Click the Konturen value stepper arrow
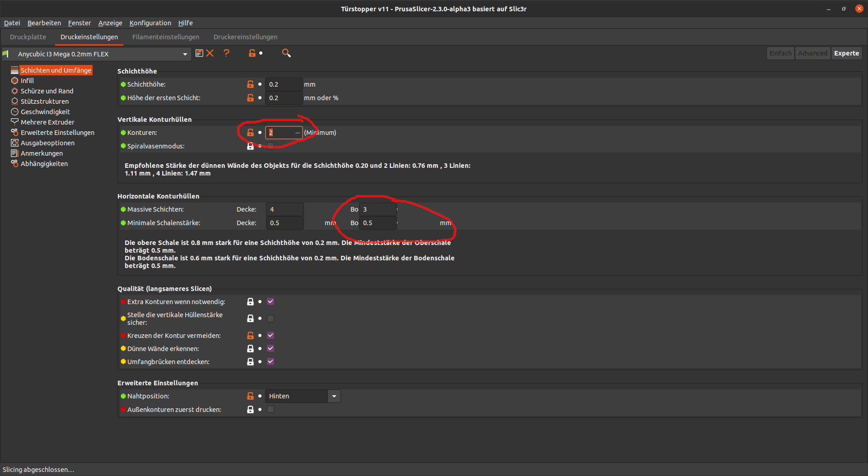868x476 pixels. click(298, 132)
